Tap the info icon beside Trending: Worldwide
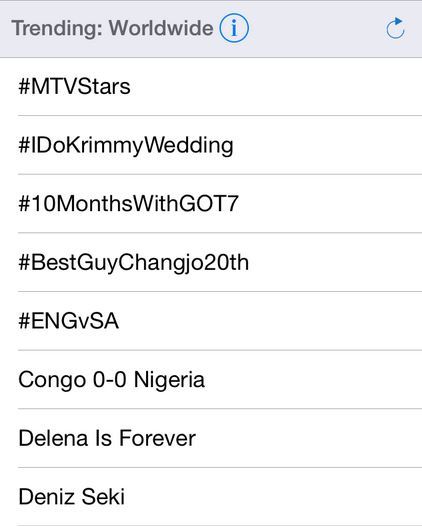Viewport: 422px width, 526px height. (234, 28)
